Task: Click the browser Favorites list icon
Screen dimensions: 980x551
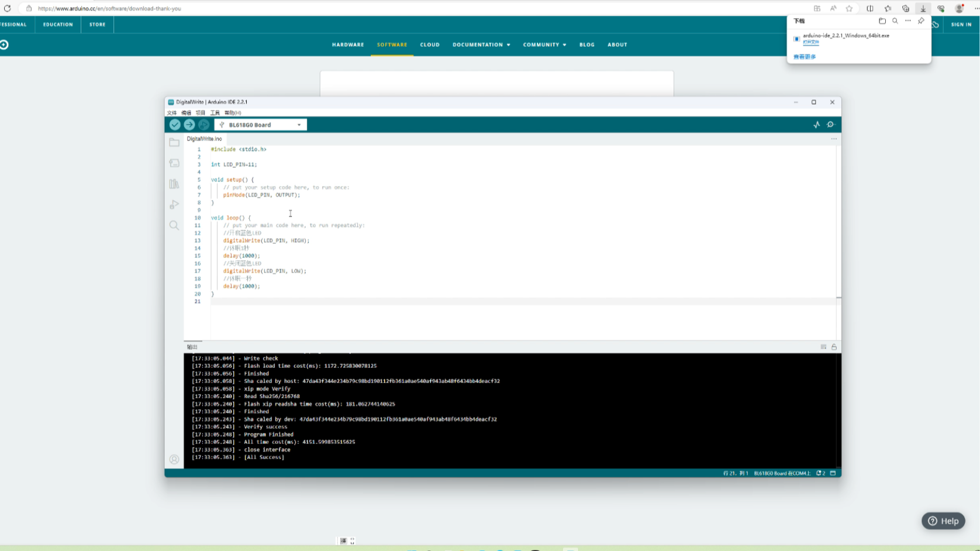Action: [x=888, y=8]
